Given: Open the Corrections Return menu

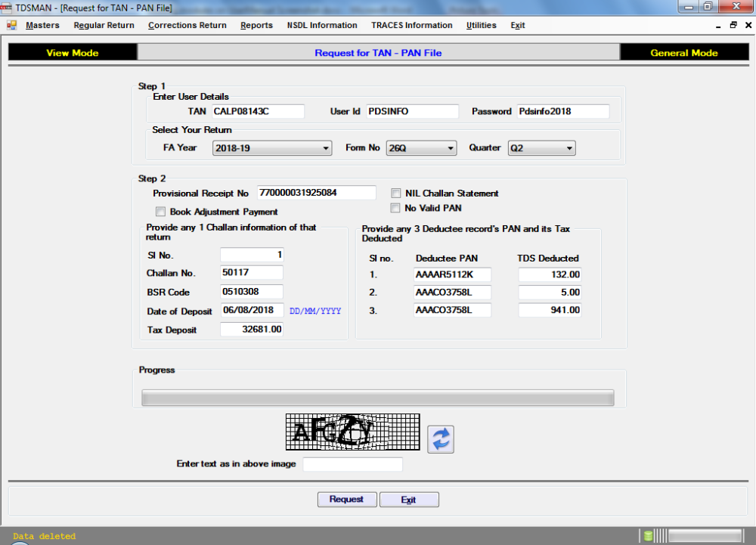Looking at the screenshot, I should (x=187, y=25).
